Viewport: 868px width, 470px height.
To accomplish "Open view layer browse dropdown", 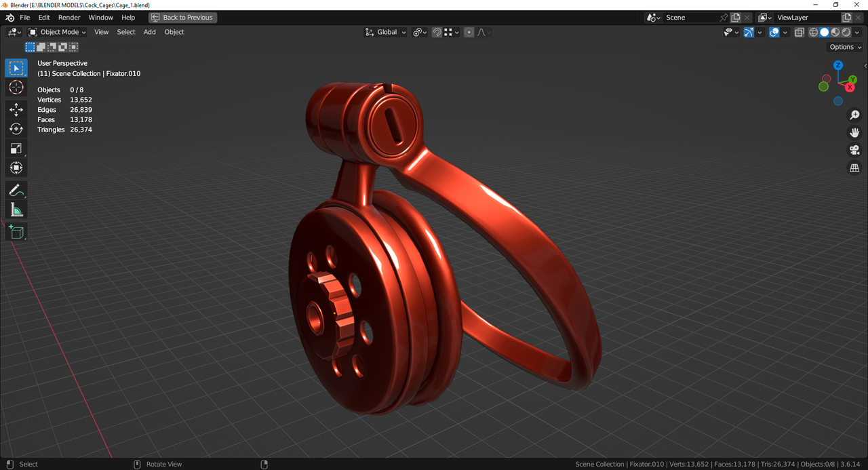I will point(764,18).
